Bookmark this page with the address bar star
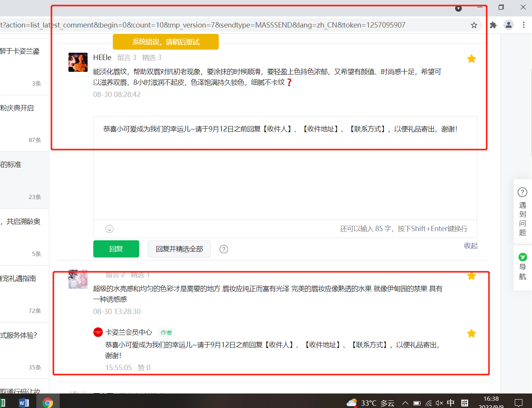 tap(474, 25)
